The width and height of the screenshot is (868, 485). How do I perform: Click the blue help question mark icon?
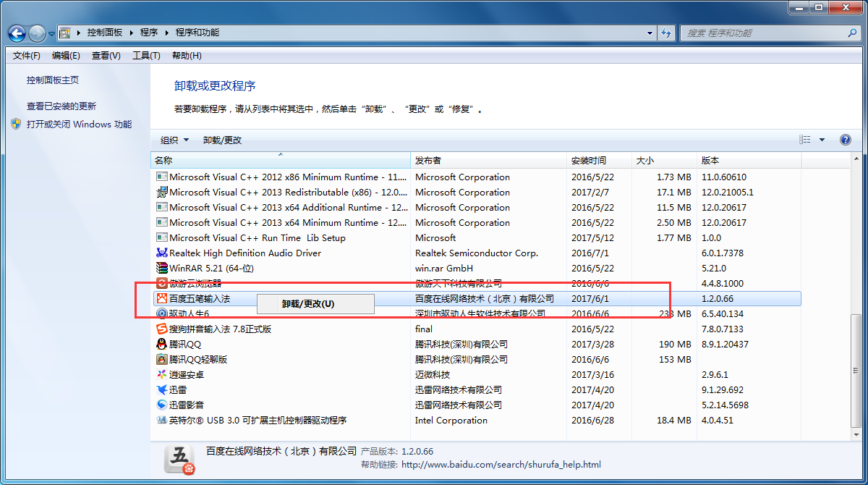(x=845, y=140)
